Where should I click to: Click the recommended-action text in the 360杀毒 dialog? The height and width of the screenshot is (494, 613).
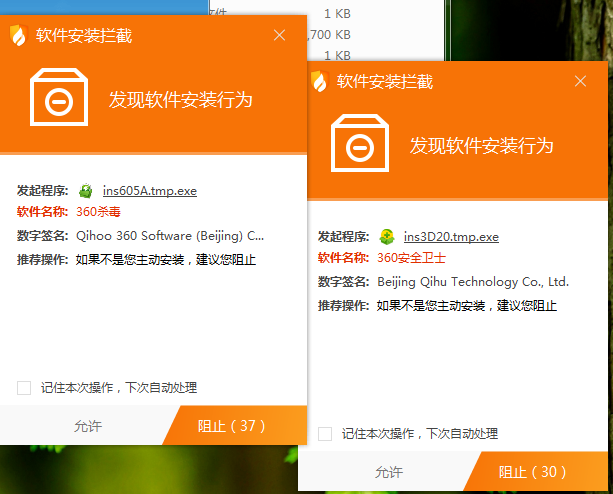click(x=166, y=260)
